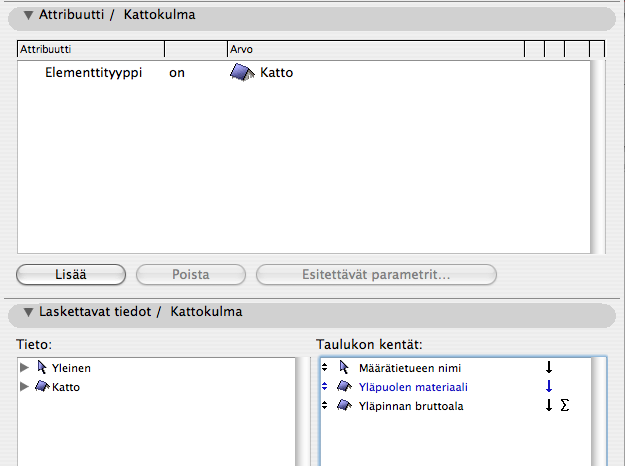
Task: Click the Katto roof icon in Arvo column
Action: click(243, 73)
